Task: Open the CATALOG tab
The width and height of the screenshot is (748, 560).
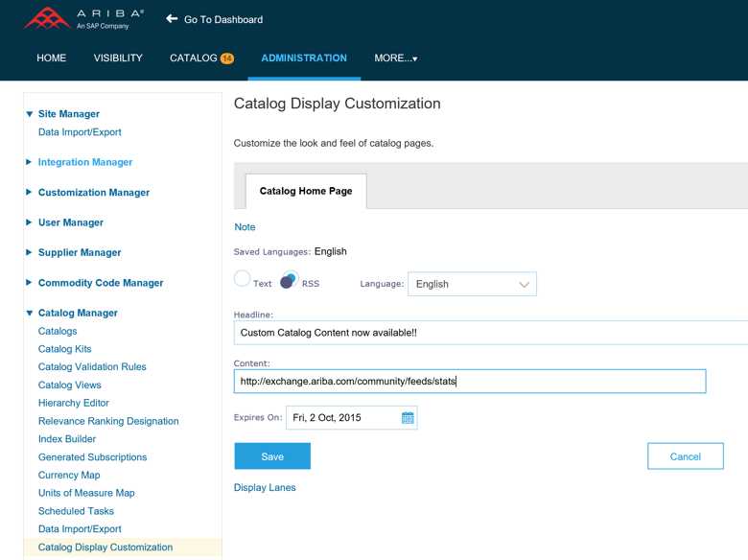Action: (193, 58)
